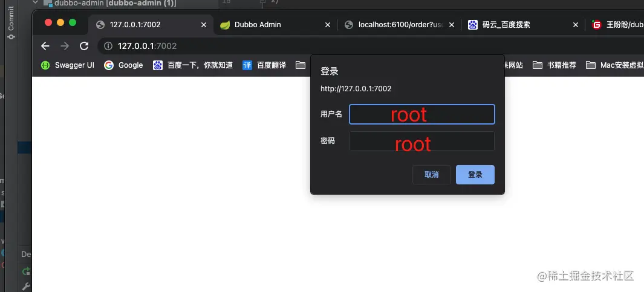Select dubbo-admin project in the IDE tree
This screenshot has height=292, width=644.
pos(111,3)
